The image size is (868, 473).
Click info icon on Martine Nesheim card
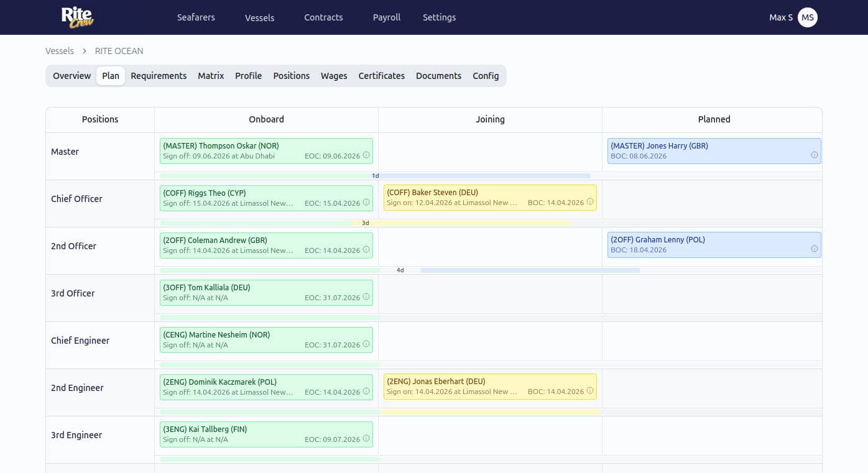pos(366,344)
